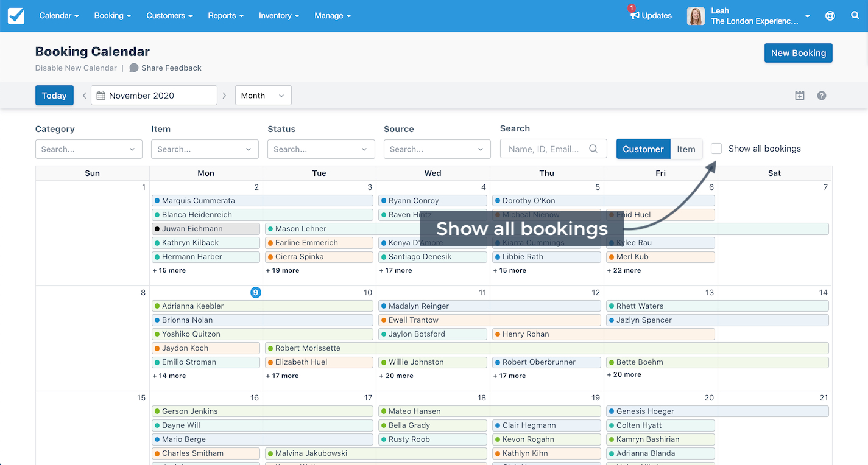Click the magnifier icon in Search field
The width and height of the screenshot is (868, 465).
[x=593, y=149]
